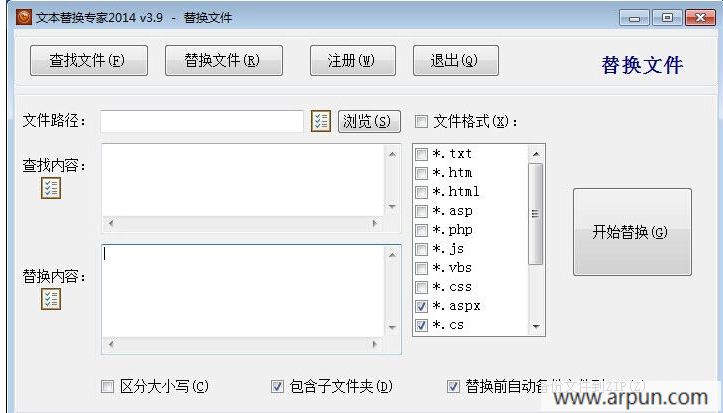Click inside the 查找内容 search text area
Screen dimensions: 723x413
tap(243, 180)
